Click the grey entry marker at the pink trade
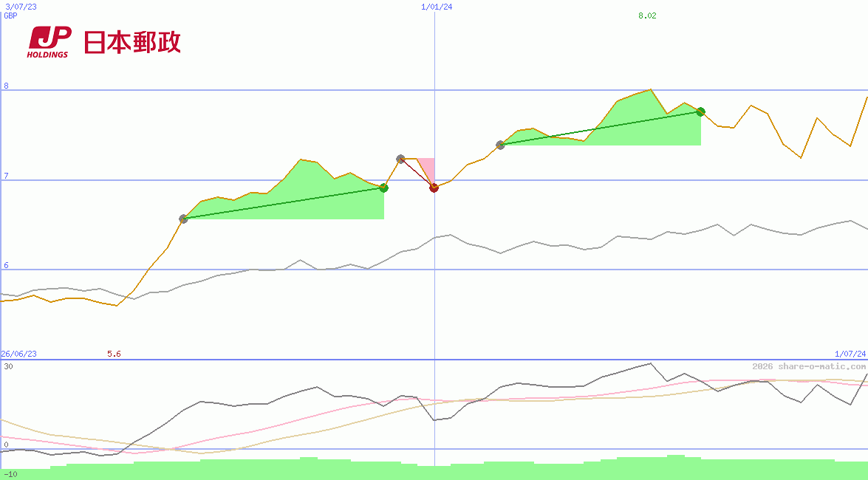This screenshot has height=480, width=868. click(401, 159)
